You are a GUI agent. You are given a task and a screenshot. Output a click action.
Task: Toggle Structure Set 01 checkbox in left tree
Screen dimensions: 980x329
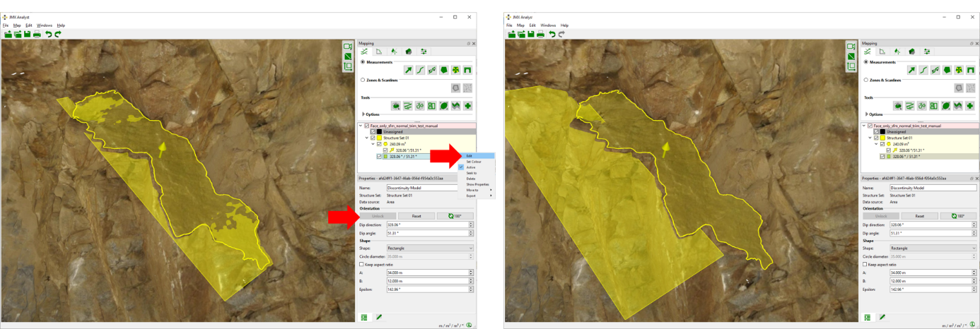point(373,138)
